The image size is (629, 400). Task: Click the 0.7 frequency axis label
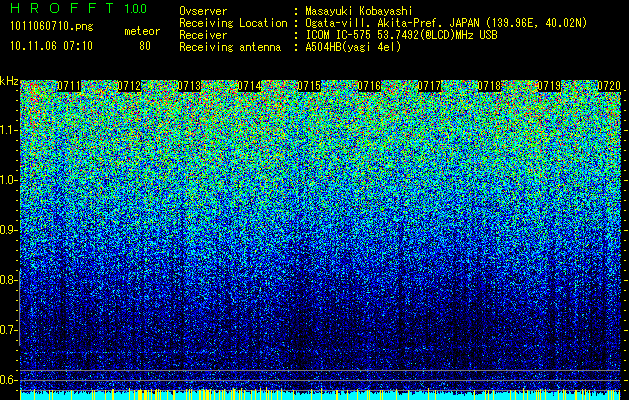pos(8,330)
